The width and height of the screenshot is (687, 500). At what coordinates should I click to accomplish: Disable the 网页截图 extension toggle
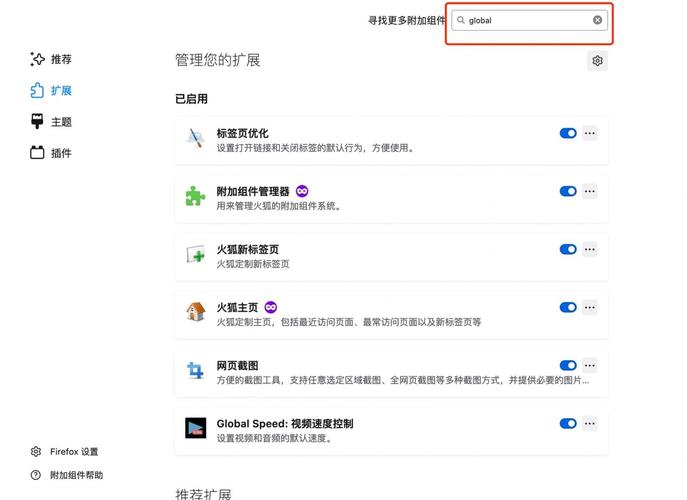click(x=568, y=365)
